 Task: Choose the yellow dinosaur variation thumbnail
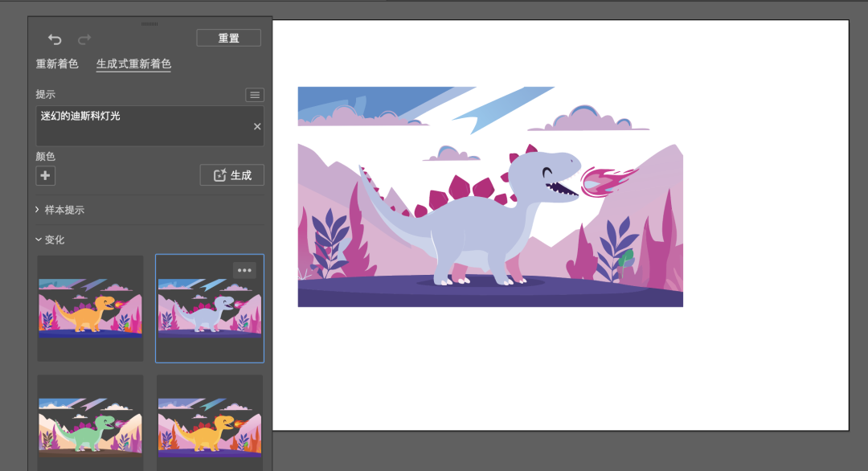tap(210, 423)
